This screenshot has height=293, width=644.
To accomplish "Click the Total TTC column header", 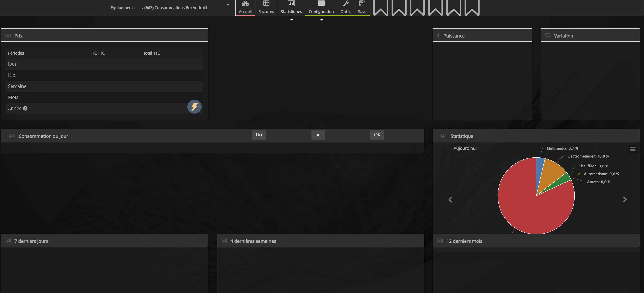I will 151,53.
